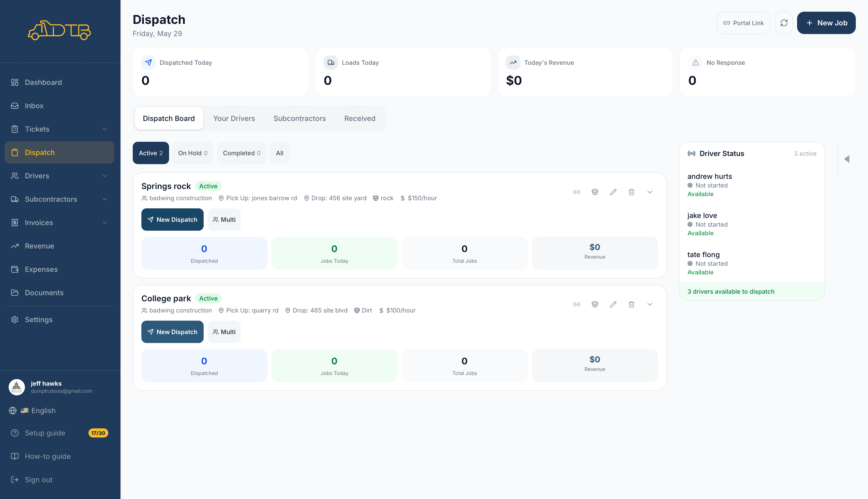Expand College park job details chevron
868x499 pixels.
tap(650, 304)
